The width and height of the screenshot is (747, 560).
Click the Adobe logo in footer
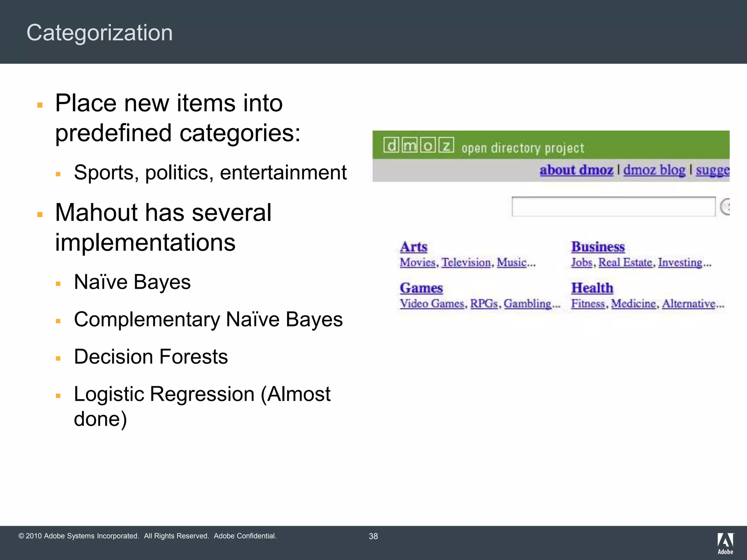coord(725,543)
